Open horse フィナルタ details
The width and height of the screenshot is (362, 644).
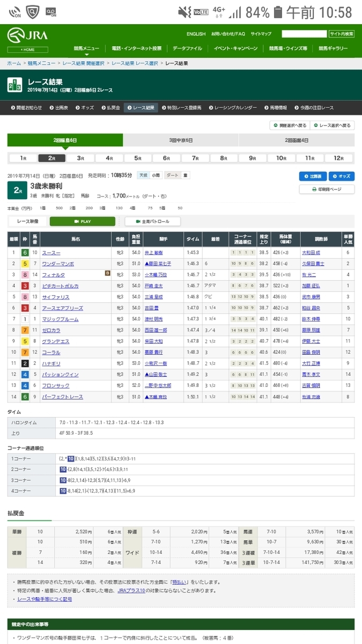tap(54, 275)
